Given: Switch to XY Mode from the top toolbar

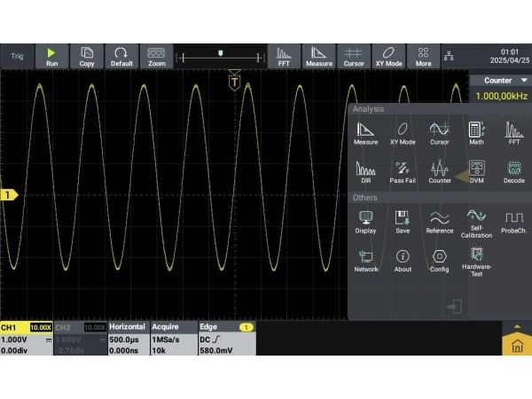Looking at the screenshot, I should 389,57.
